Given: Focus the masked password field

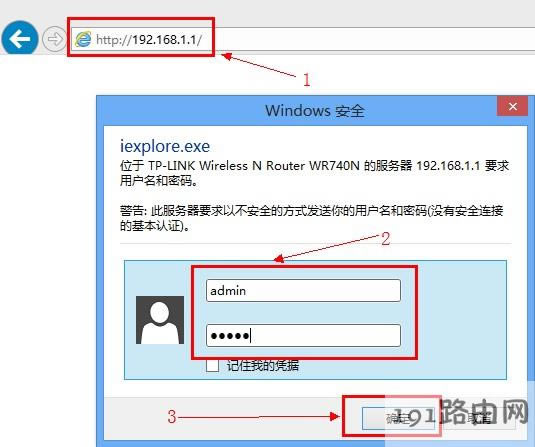Looking at the screenshot, I should tap(303, 335).
